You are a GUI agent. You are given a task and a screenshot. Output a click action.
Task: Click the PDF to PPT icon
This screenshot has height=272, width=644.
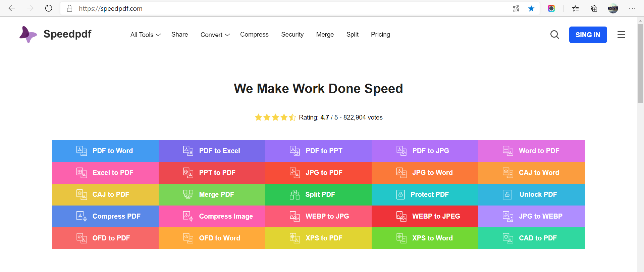(x=295, y=151)
